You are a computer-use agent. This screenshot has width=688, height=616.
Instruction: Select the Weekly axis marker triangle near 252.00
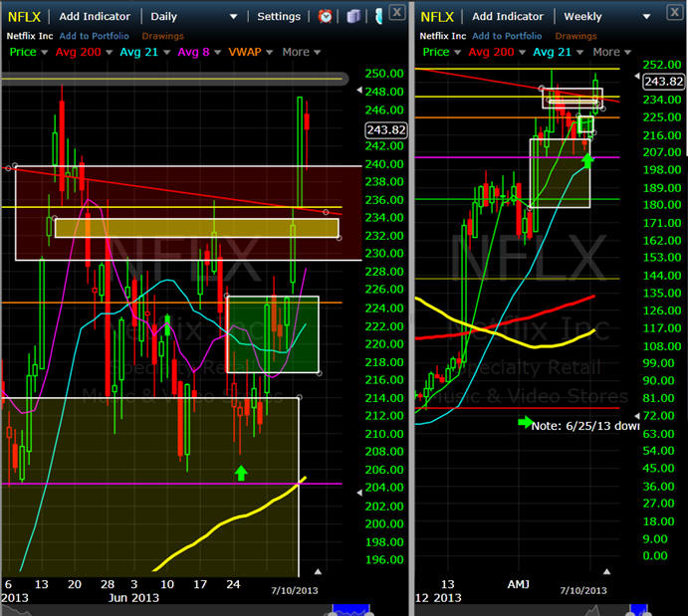click(637, 77)
